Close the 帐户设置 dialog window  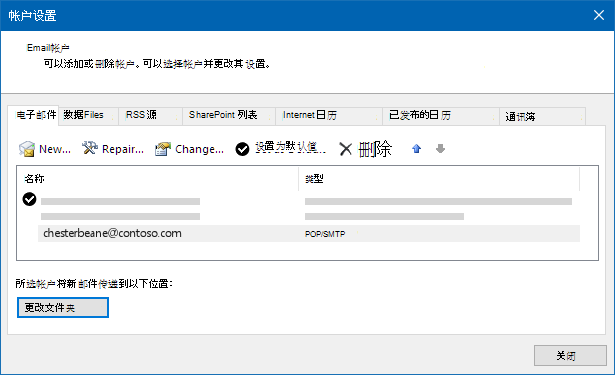(599, 15)
